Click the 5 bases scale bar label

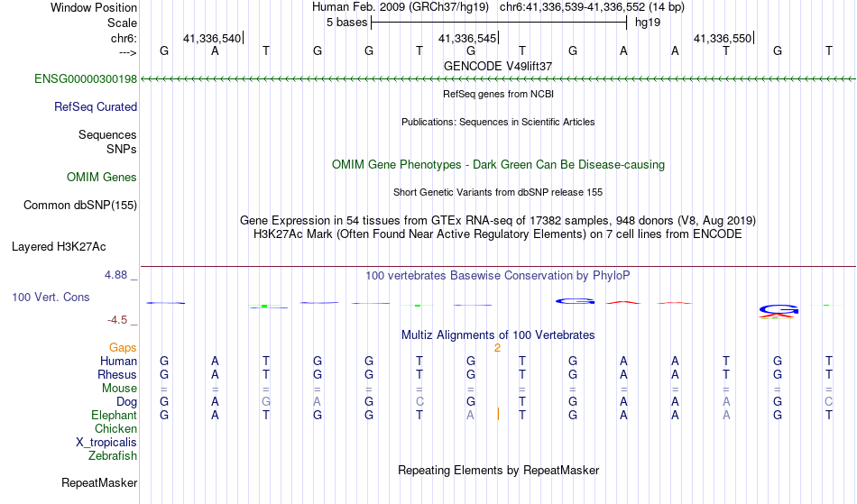(346, 23)
